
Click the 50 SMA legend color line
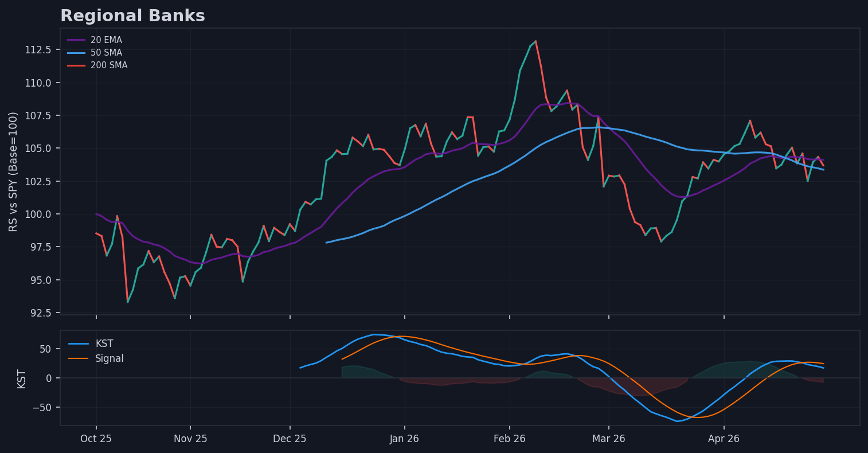[76, 53]
